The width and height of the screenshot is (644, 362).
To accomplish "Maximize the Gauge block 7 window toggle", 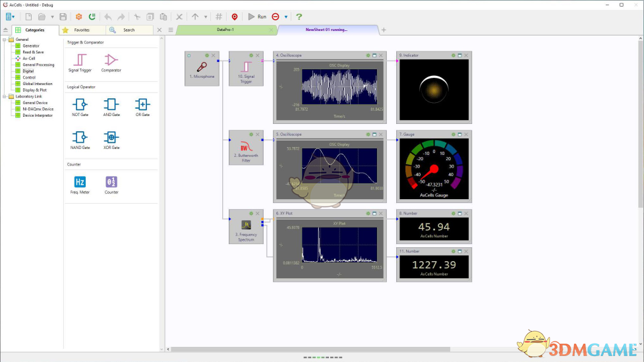I will [459, 135].
